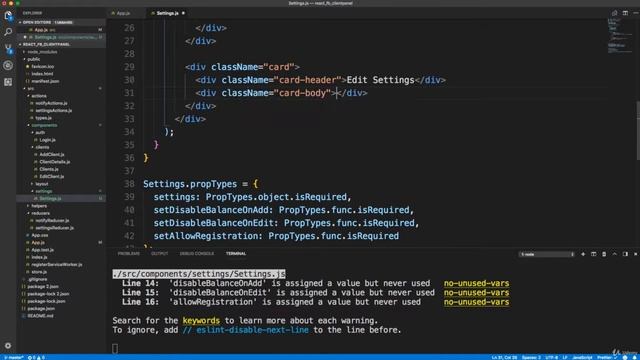Change the LF end-of-line setting

click(x=565, y=358)
